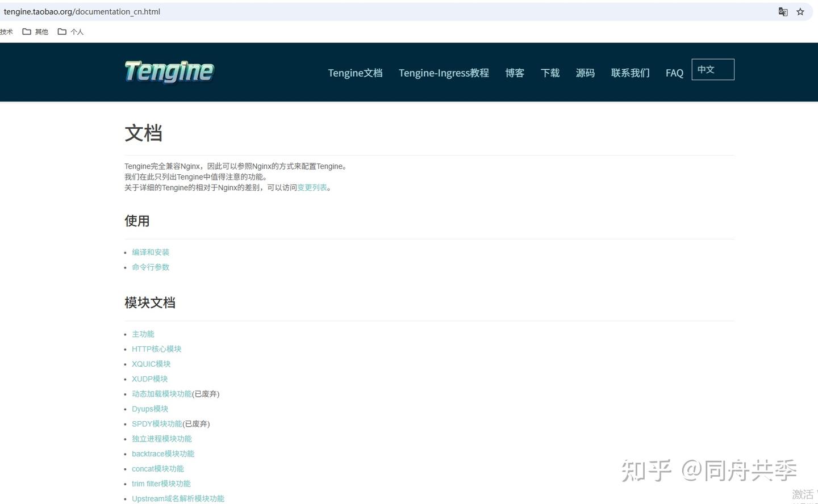Viewport: 818px width, 504px height.
Task: Open the Upstream域名解析模块功能 link
Action: coord(178,499)
